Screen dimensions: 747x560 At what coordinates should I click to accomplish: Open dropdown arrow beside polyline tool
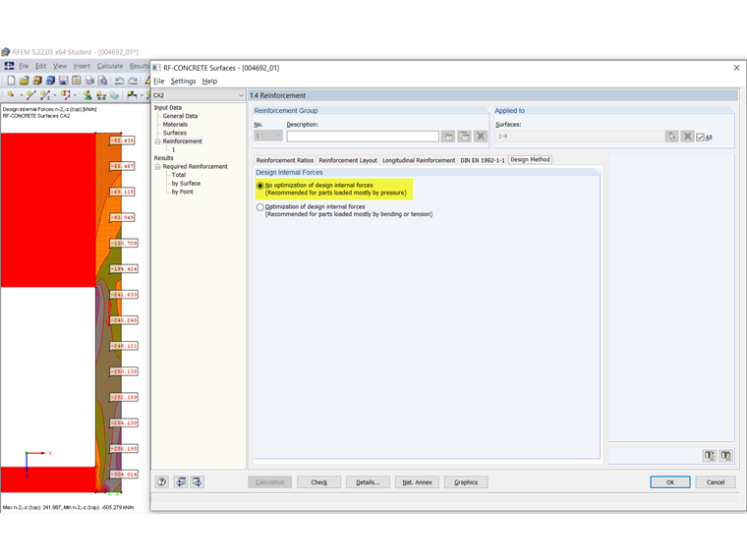point(75,95)
